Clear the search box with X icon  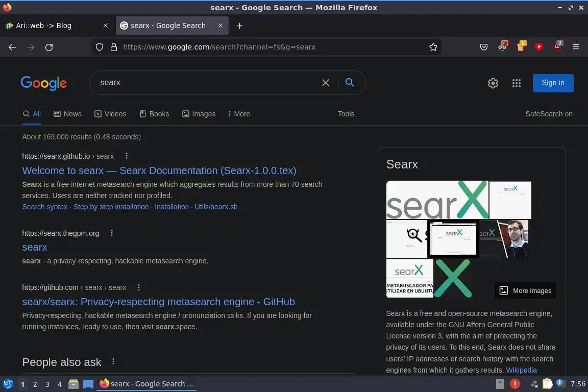click(326, 83)
